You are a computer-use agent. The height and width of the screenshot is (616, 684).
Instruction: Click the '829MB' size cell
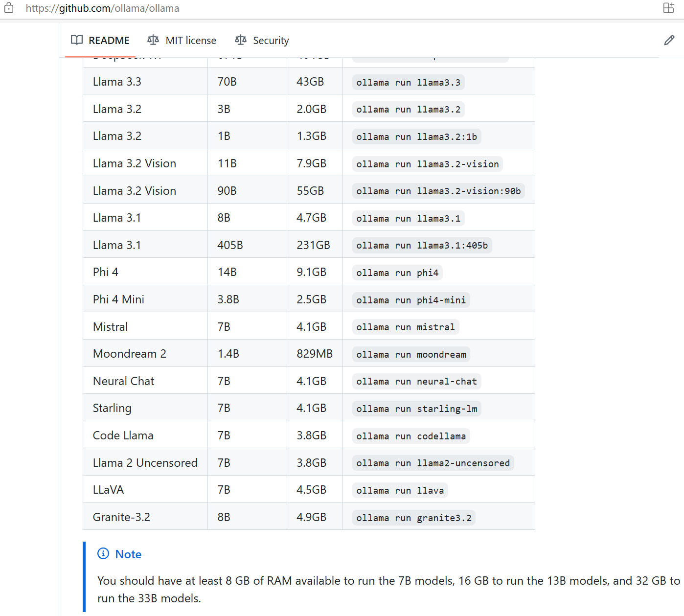click(x=315, y=354)
